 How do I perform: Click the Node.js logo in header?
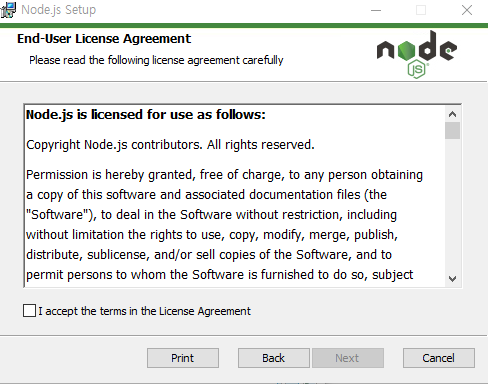[x=417, y=54]
